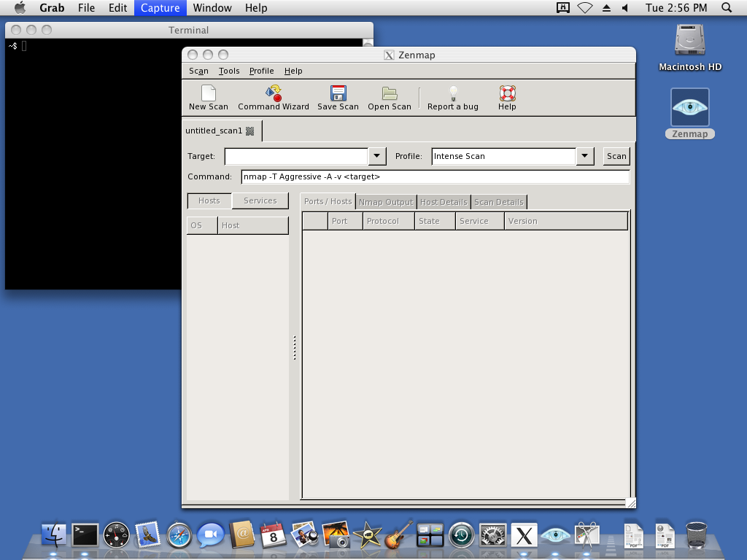Click the Scan button next to Profile
This screenshot has width=747, height=560.
(616, 156)
